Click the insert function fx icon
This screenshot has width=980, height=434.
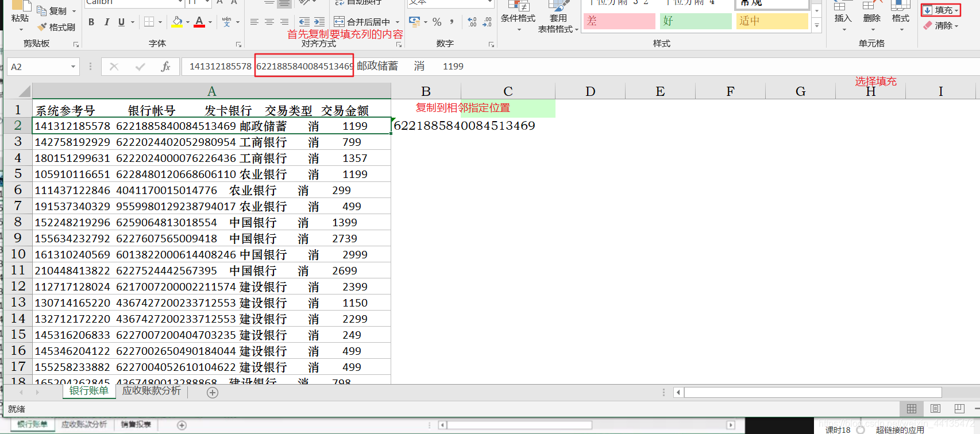coord(166,67)
